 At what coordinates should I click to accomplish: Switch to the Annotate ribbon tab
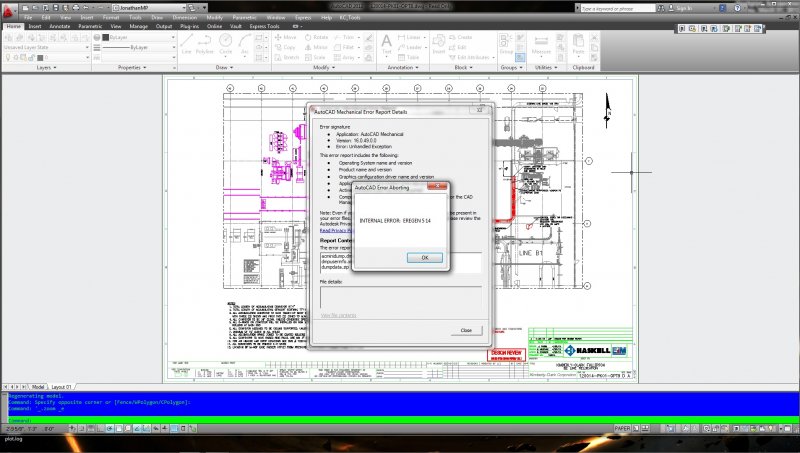[x=59, y=26]
